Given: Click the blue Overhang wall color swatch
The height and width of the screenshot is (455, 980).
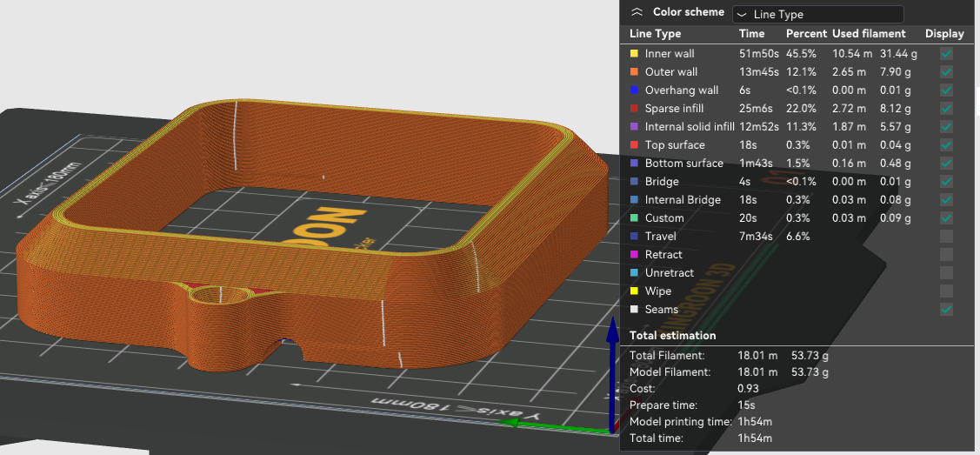Looking at the screenshot, I should [x=634, y=90].
